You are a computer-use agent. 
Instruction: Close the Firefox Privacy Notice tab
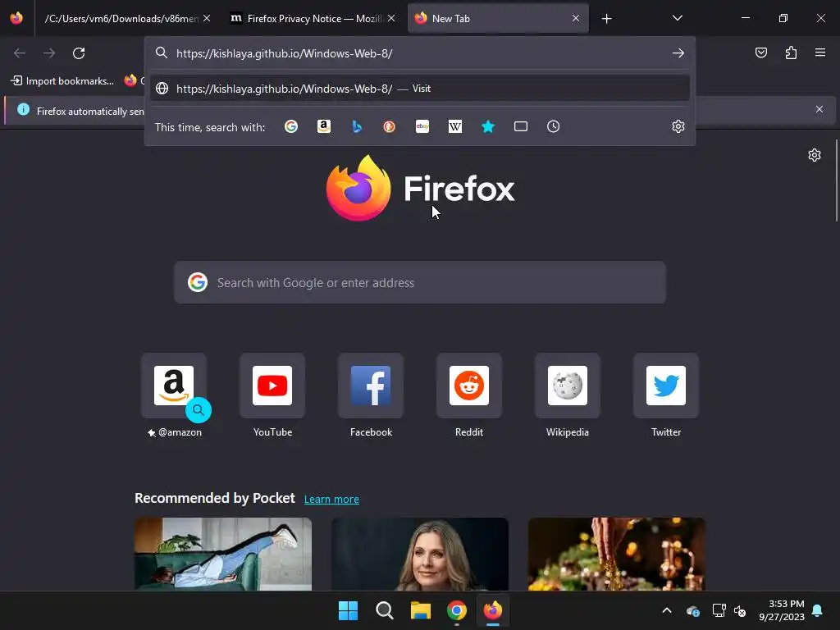pyautogui.click(x=391, y=18)
